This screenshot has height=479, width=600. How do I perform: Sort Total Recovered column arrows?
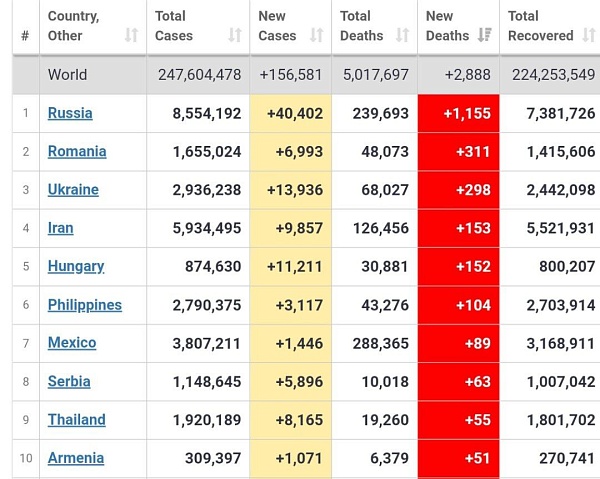(589, 35)
